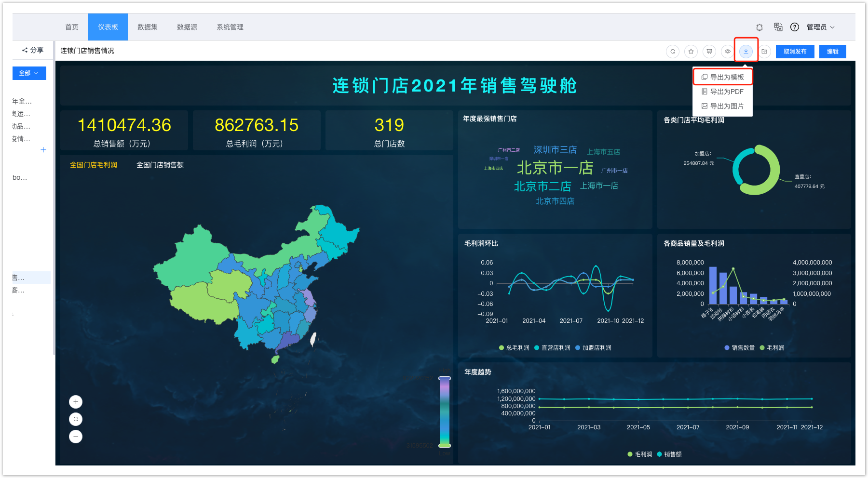Toggle 销售数量 legend item
Image resolution: width=868 pixels, height=478 pixels.
click(740, 348)
